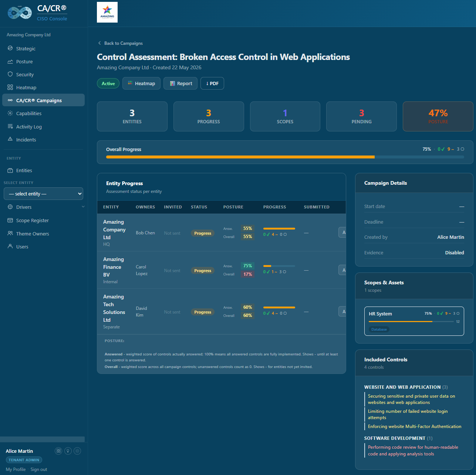The width and height of the screenshot is (476, 475).
Task: Click the Activity Log sidebar icon
Action: pos(10,127)
